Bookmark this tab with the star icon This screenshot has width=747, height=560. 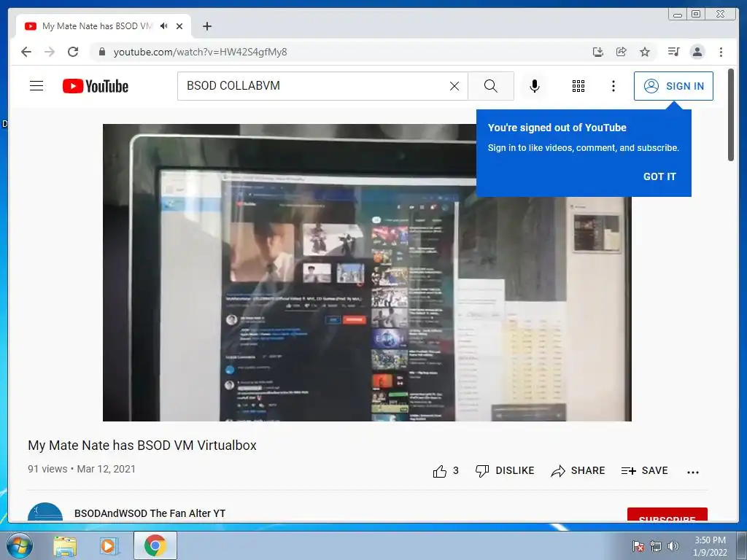[645, 52]
